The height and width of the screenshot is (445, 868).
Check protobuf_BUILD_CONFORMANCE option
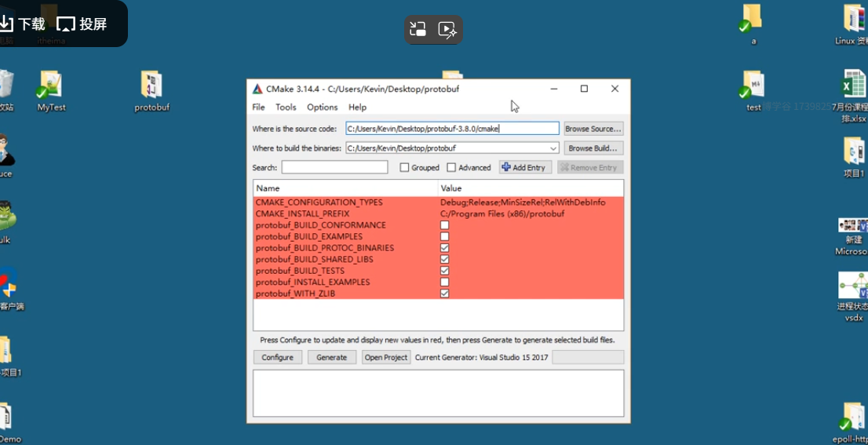click(444, 225)
